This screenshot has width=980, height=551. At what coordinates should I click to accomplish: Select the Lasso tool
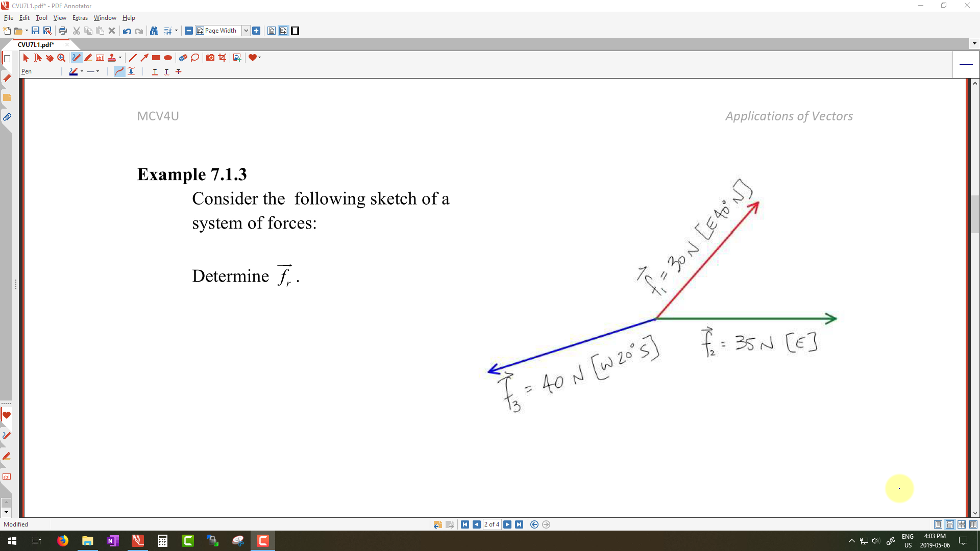point(195,58)
